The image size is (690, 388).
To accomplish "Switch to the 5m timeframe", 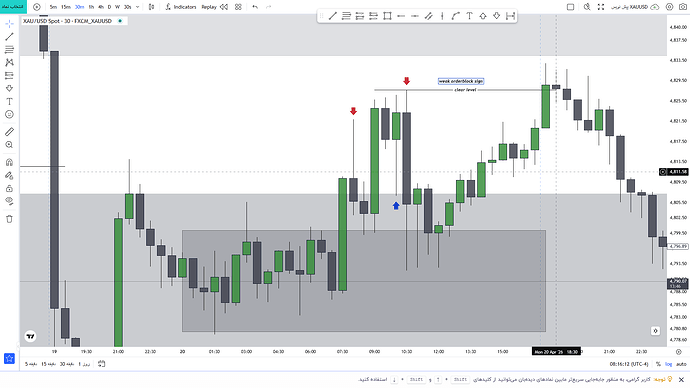I will point(53,7).
